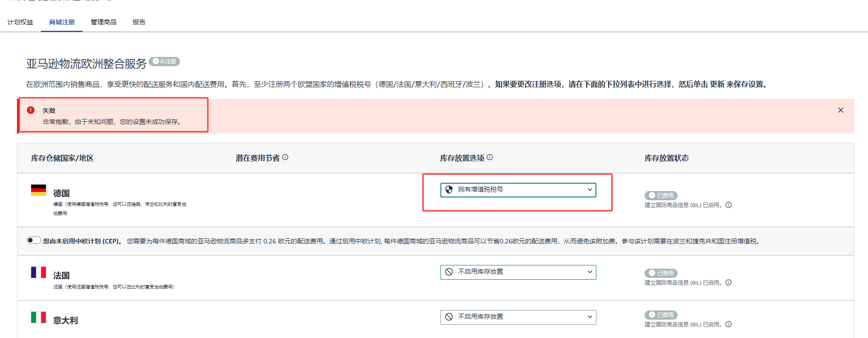The height and width of the screenshot is (338, 868).
Task: Toggle the 中欧计划 (CEP) switch
Action: coord(33,240)
